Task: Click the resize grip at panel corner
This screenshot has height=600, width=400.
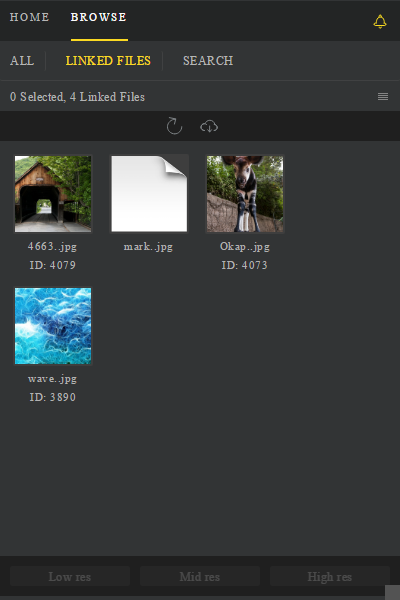Action: [x=392, y=592]
